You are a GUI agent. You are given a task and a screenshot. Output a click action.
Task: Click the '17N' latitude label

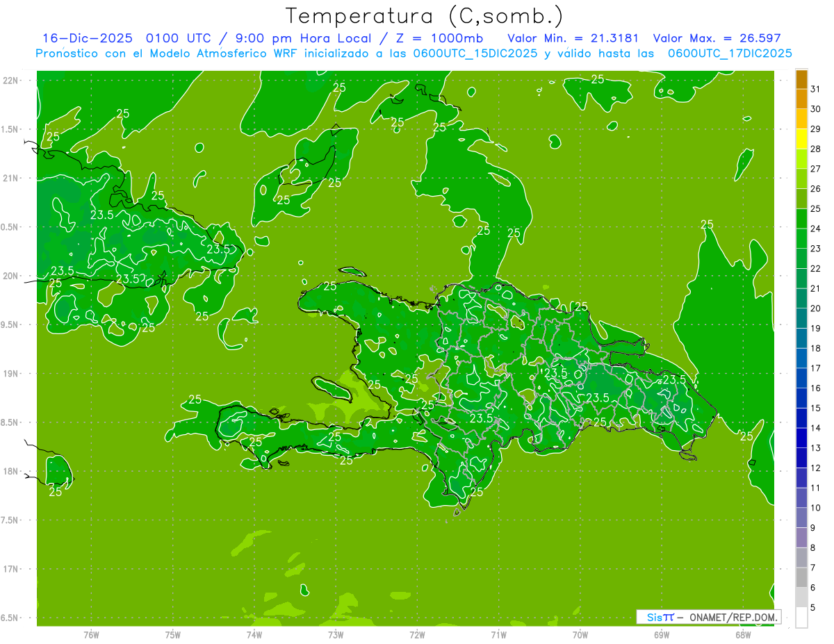click(10, 569)
